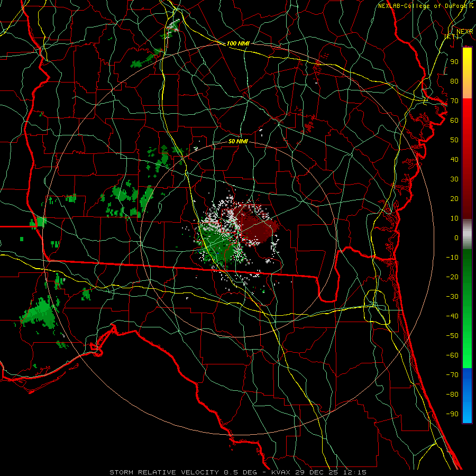Select the positive 80 value on the velocity scale
Screen dimensions: 476x476
coord(454,81)
